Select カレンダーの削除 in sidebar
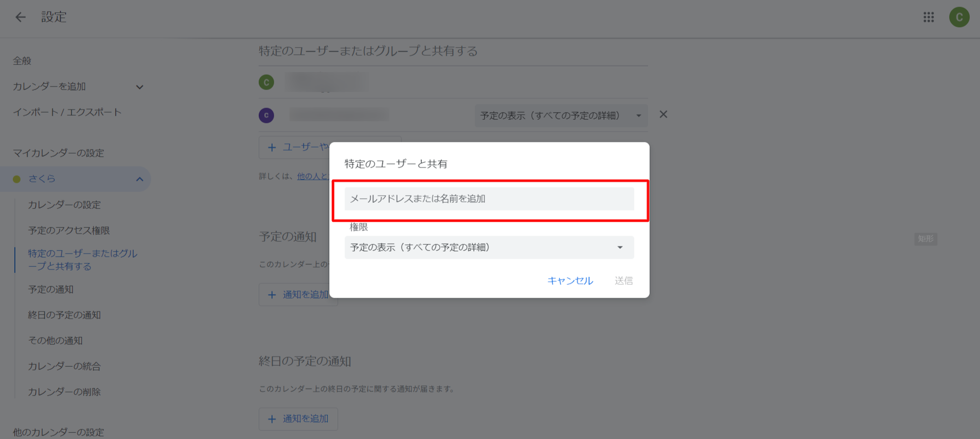Image resolution: width=980 pixels, height=439 pixels. pos(64,392)
